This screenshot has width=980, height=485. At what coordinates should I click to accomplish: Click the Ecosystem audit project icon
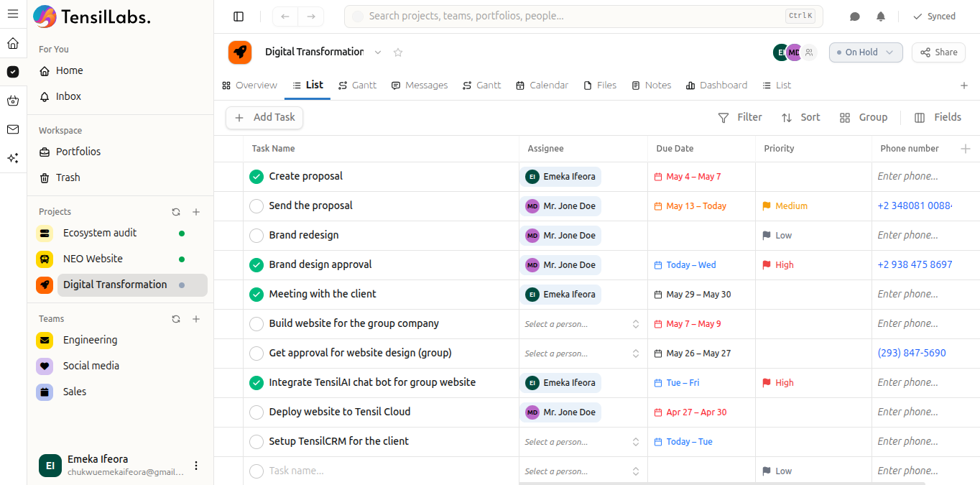click(45, 233)
